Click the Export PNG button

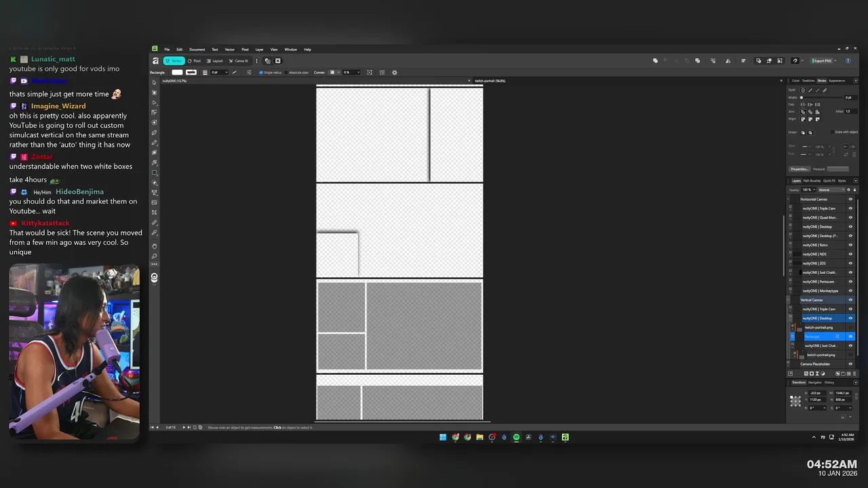823,60
